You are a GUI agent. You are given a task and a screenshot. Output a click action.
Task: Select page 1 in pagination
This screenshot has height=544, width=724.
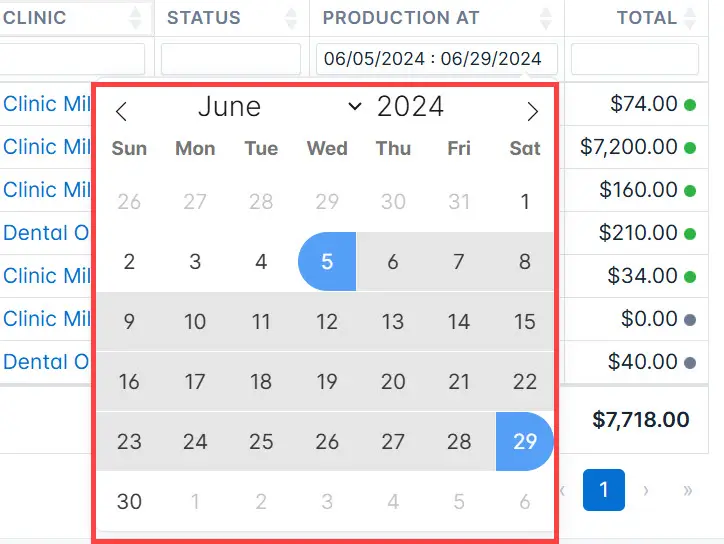603,490
